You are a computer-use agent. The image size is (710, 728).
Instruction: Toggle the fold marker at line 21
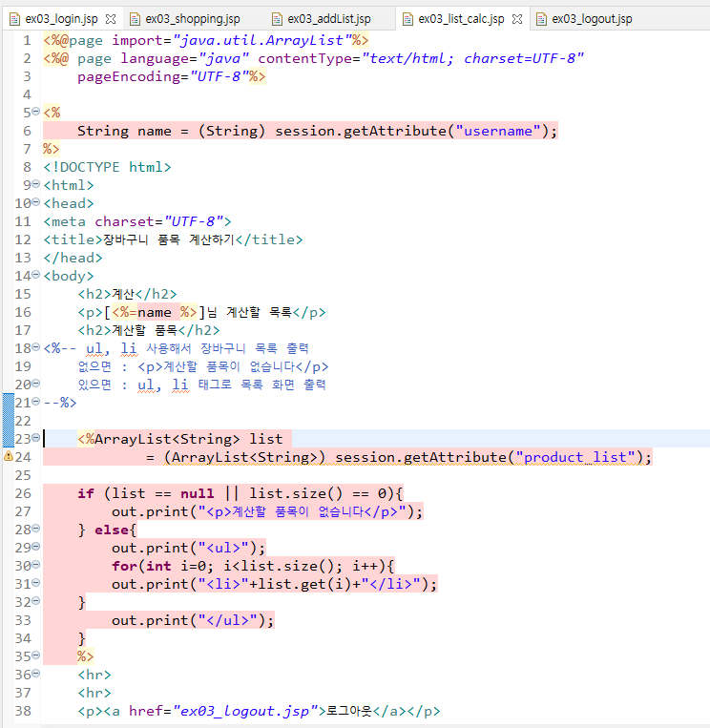point(35,401)
